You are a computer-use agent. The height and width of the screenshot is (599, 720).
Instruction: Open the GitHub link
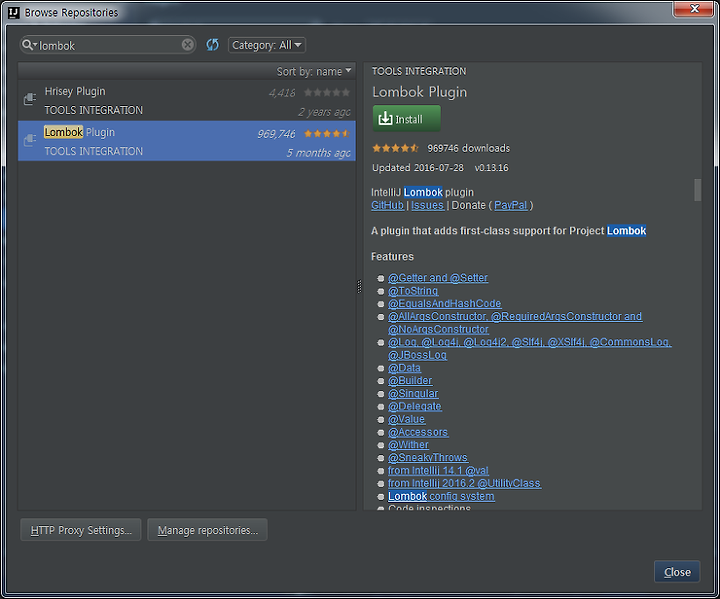(x=388, y=205)
